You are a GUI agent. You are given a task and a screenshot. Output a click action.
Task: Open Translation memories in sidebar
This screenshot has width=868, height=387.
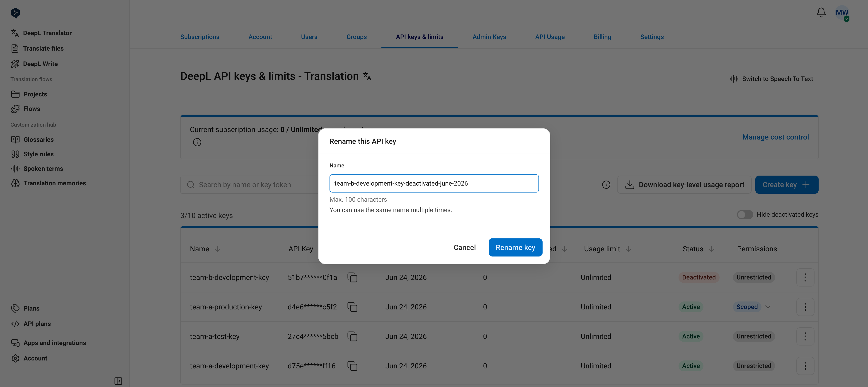pos(48,183)
